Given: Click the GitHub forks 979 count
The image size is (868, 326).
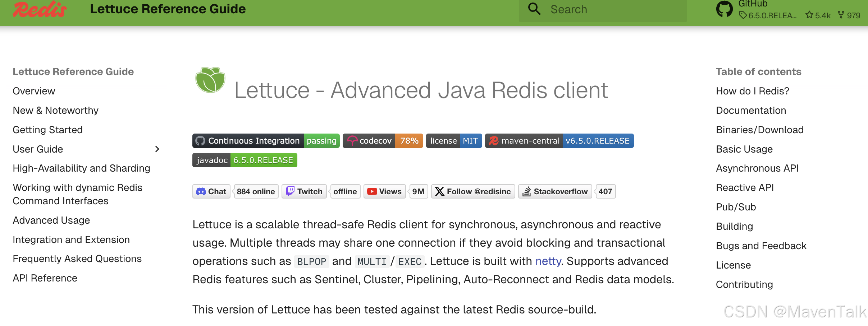Looking at the screenshot, I should pos(849,15).
